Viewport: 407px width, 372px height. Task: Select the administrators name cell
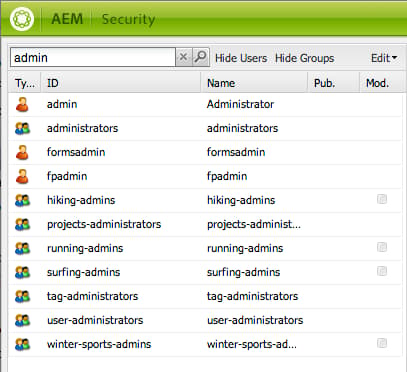click(x=242, y=128)
